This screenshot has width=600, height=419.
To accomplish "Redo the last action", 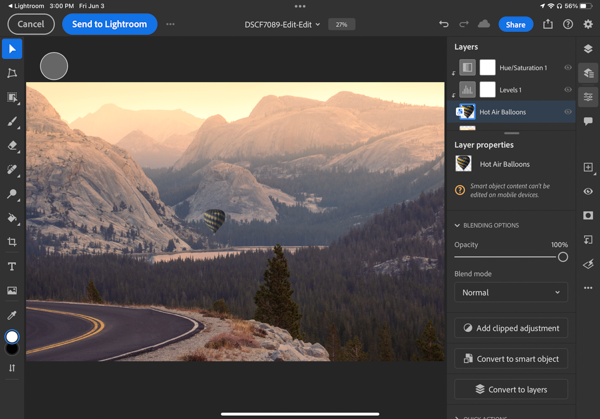I will point(464,24).
